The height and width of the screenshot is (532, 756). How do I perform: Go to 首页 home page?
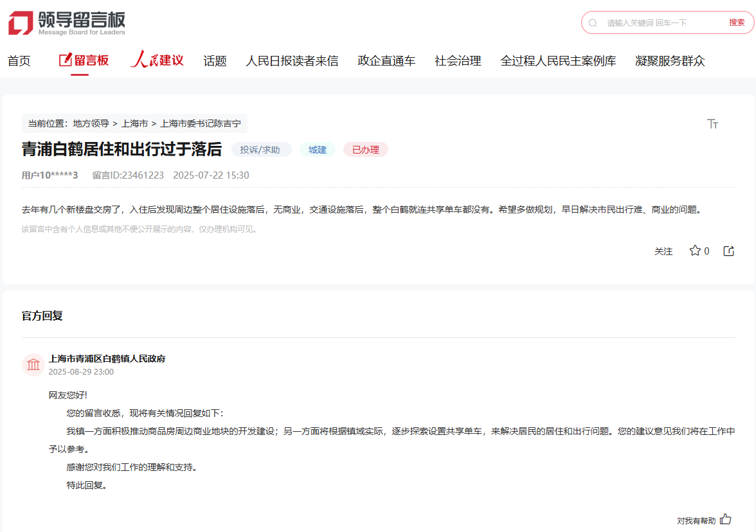point(19,61)
